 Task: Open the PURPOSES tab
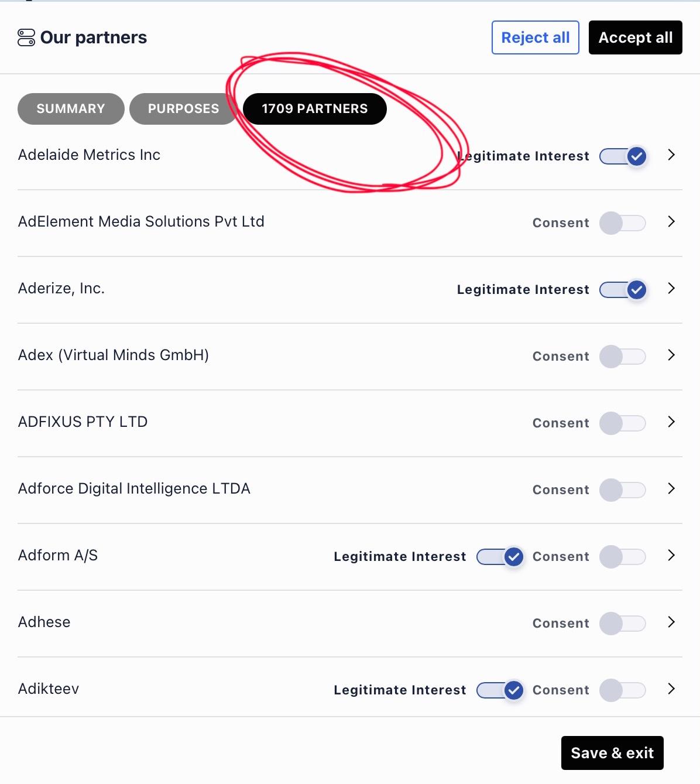pyautogui.click(x=183, y=109)
